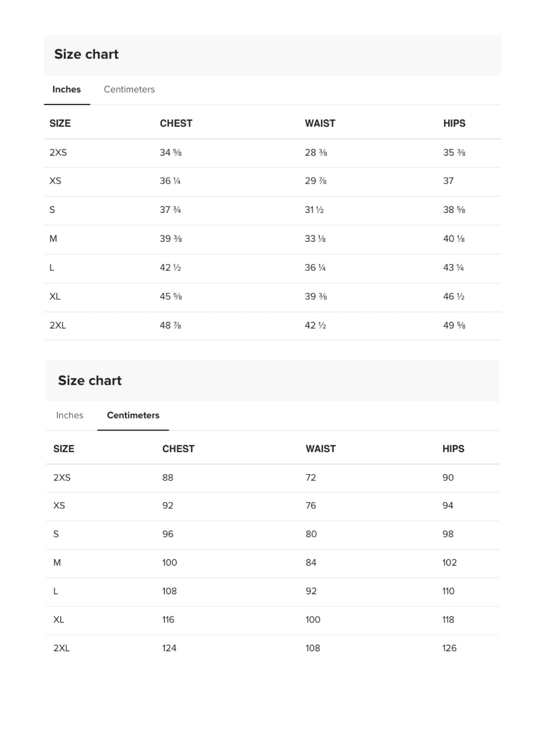534x756 pixels.
Task: Click the bold Centimeters tab in the lower chart
Action: [x=133, y=415]
